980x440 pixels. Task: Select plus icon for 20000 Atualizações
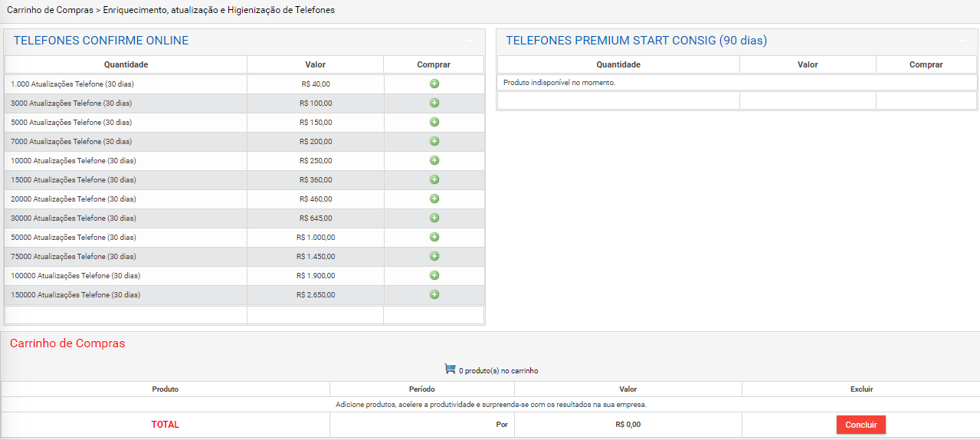tap(434, 199)
